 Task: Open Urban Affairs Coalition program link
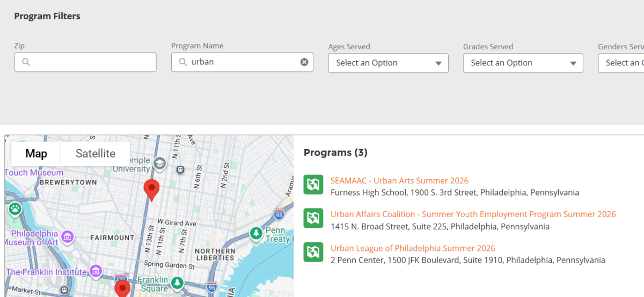tap(473, 214)
